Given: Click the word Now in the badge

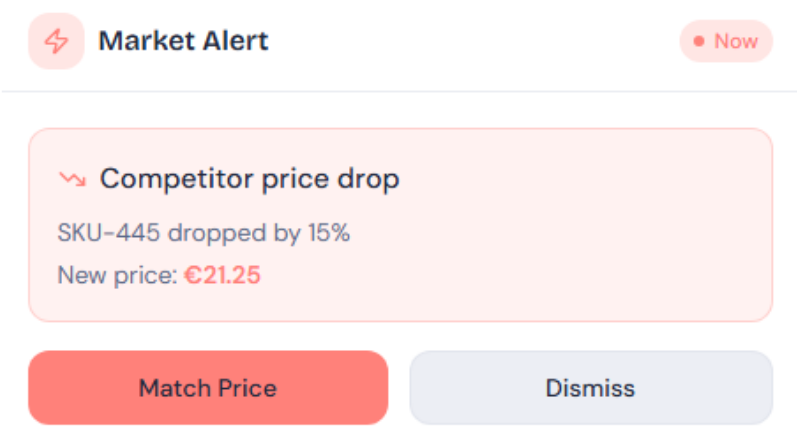Looking at the screenshot, I should tap(736, 42).
